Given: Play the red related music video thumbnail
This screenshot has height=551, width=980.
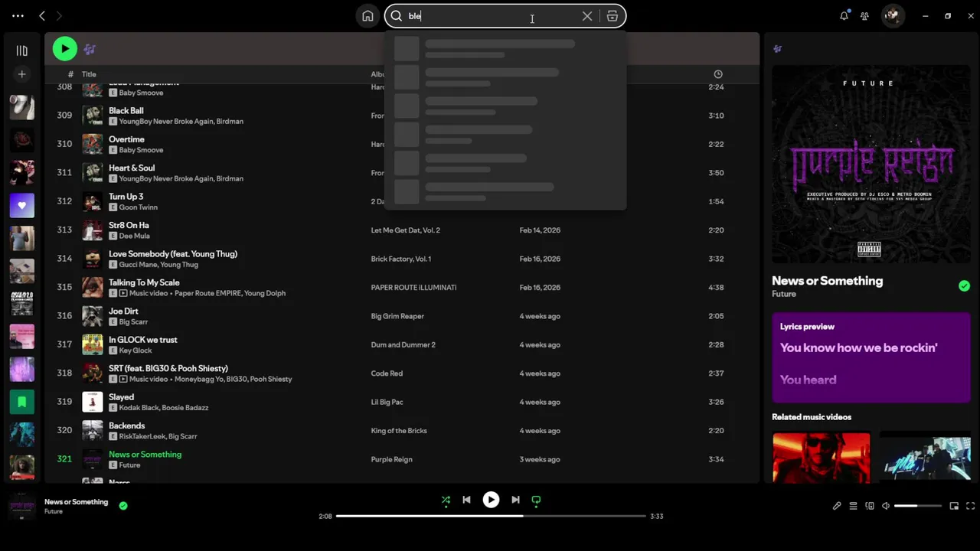Looking at the screenshot, I should [x=821, y=458].
